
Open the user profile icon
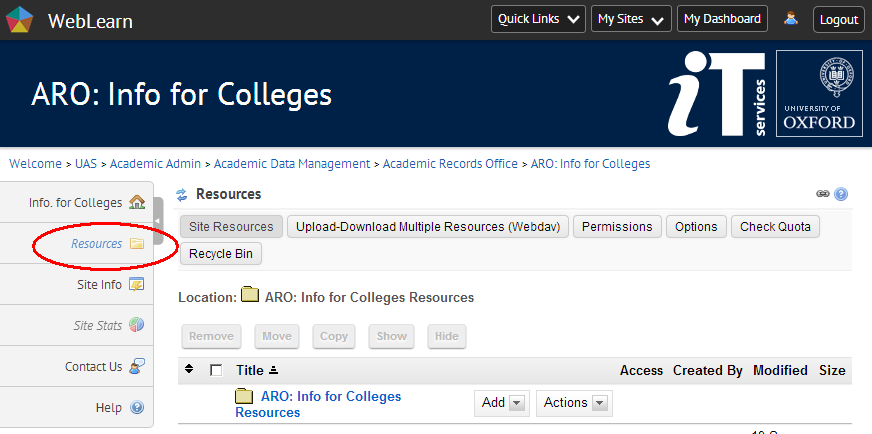click(x=791, y=19)
